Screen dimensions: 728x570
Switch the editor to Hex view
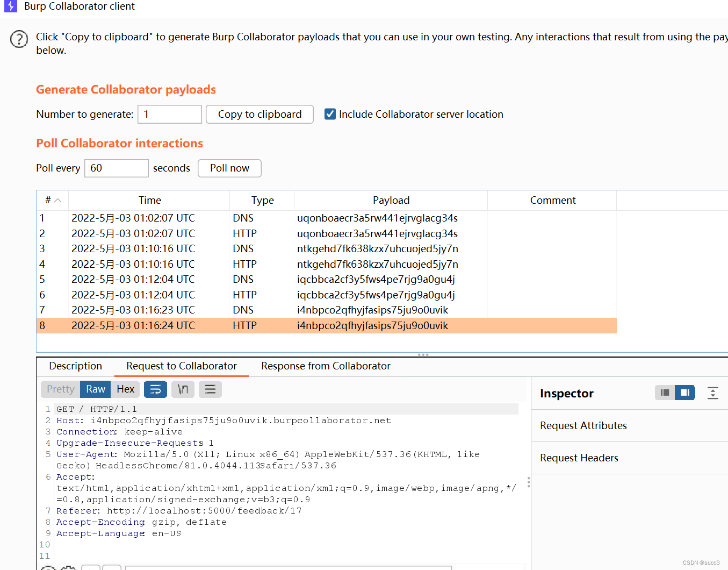(x=126, y=389)
